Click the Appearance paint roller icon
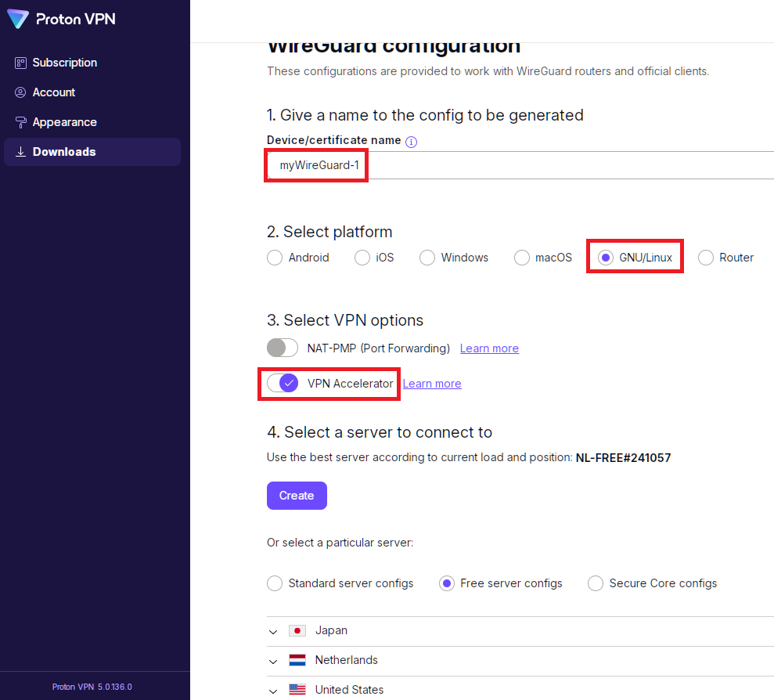 click(20, 122)
